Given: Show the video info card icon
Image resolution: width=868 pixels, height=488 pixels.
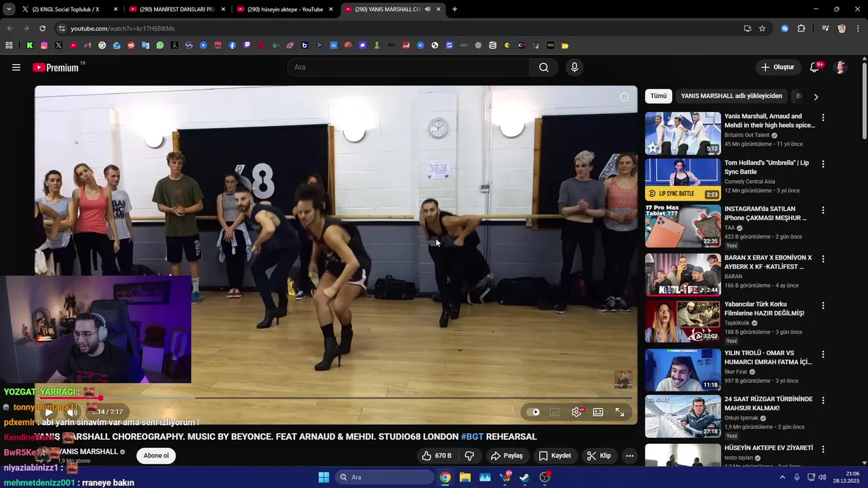Looking at the screenshot, I should 625,97.
